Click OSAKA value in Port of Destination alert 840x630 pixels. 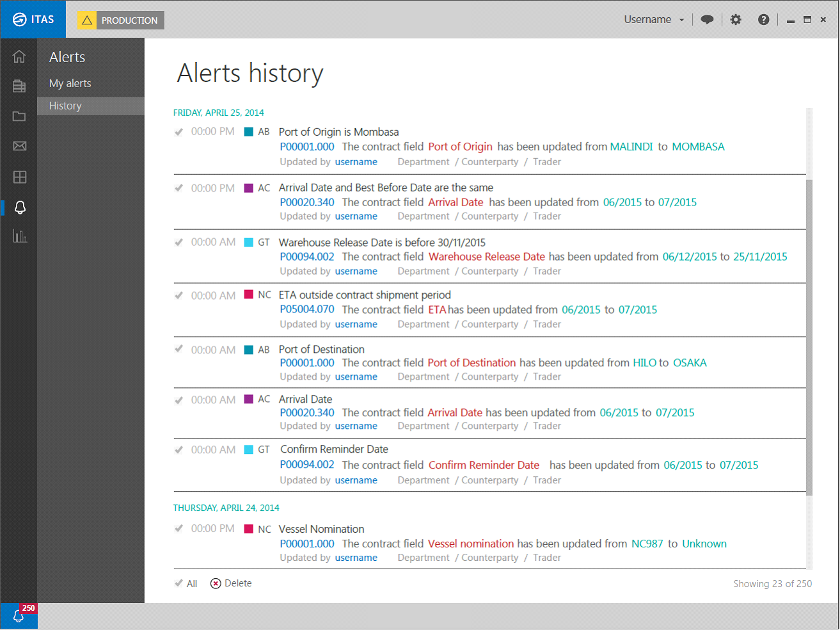(690, 363)
